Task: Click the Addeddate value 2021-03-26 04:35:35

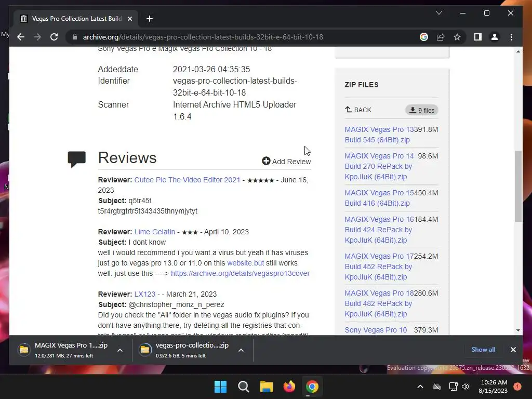Action: pyautogui.click(x=211, y=69)
